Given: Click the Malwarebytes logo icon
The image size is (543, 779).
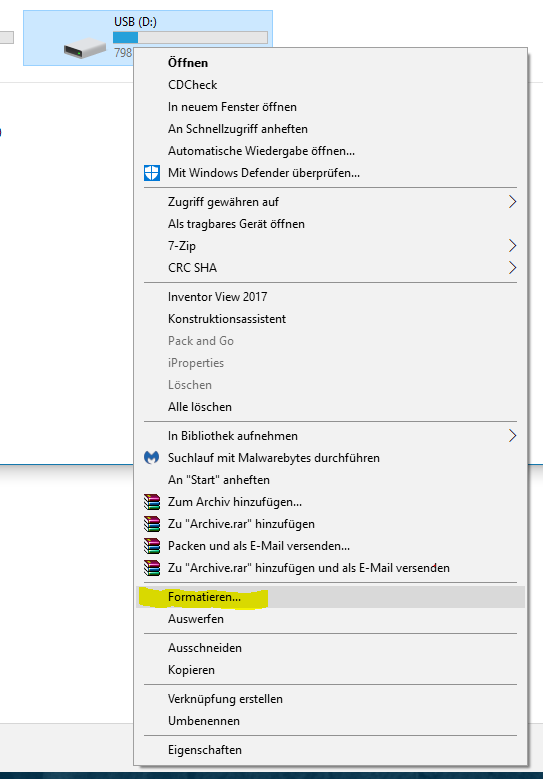Looking at the screenshot, I should point(152,458).
